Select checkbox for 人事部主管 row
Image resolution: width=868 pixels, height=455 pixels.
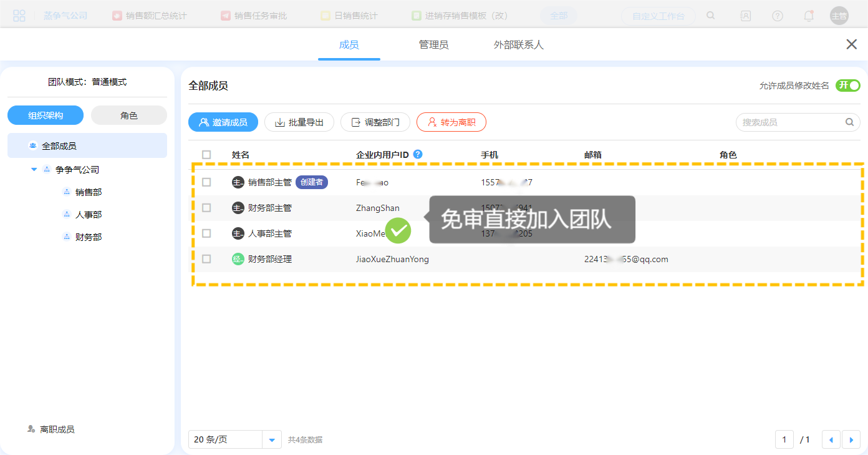[x=206, y=233]
